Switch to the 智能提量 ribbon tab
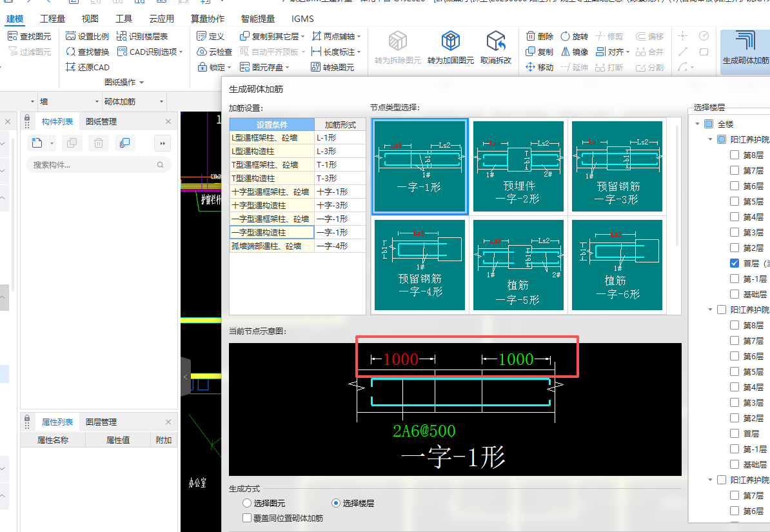The height and width of the screenshot is (532, 770). 258,19
